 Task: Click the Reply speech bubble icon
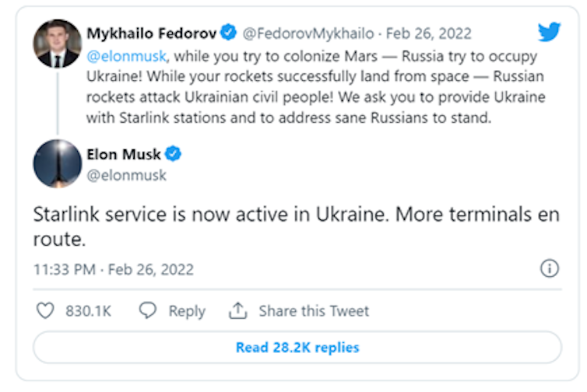pos(148,311)
